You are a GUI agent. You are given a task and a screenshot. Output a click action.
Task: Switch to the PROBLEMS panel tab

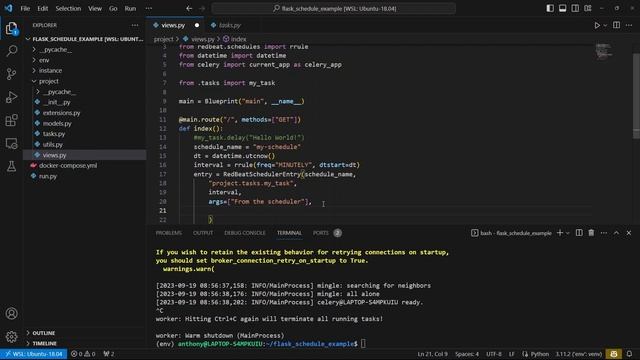169,233
